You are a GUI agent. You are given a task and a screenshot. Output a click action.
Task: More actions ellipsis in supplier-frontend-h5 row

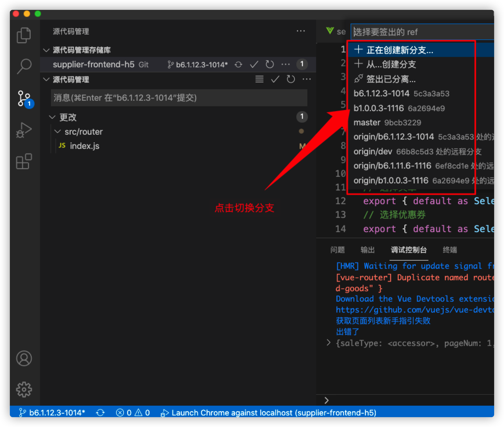(285, 65)
